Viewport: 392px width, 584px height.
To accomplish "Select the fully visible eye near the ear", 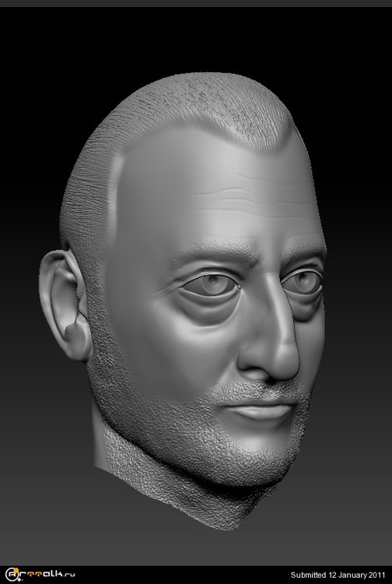I will click(x=210, y=284).
